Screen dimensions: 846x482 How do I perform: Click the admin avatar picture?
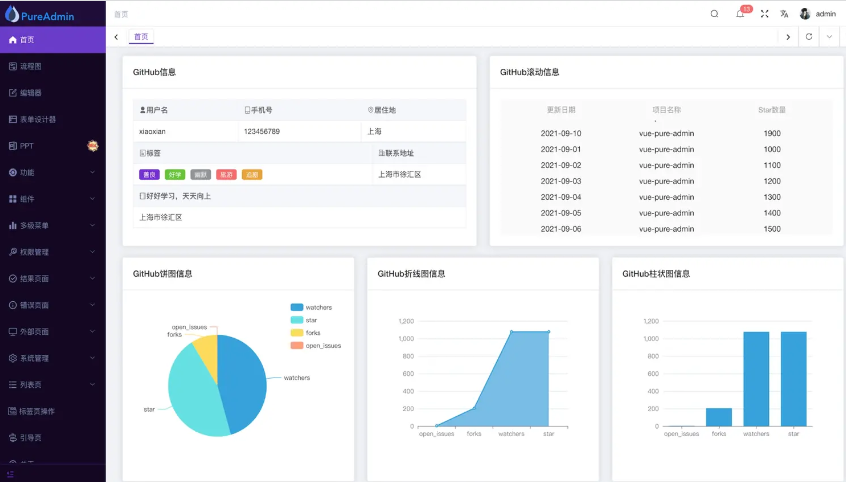[x=805, y=14]
